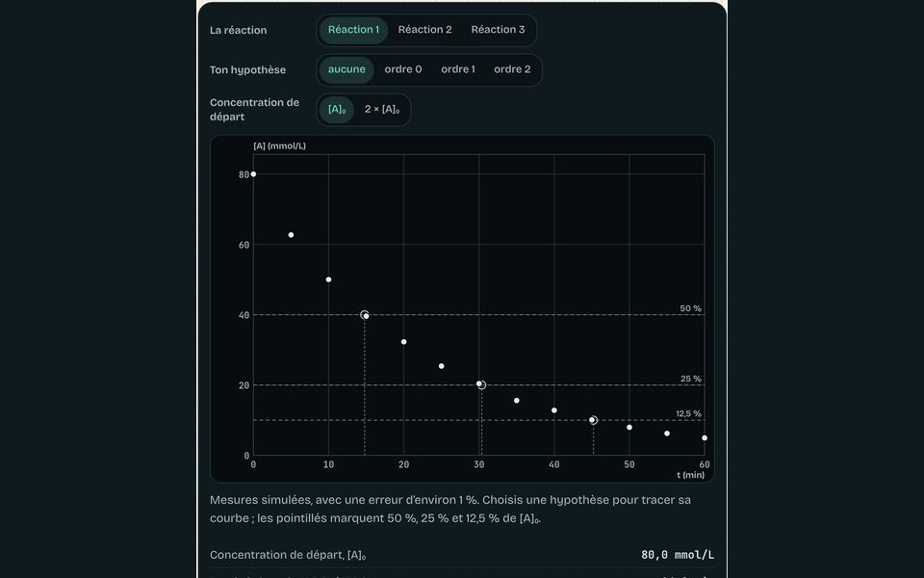Click the '80' tick on the concentration axis

tap(244, 174)
